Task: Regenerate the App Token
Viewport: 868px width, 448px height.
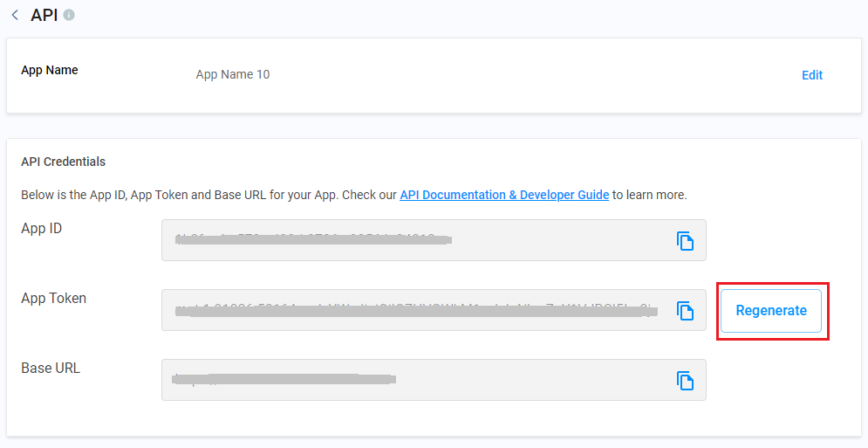Action: [771, 310]
